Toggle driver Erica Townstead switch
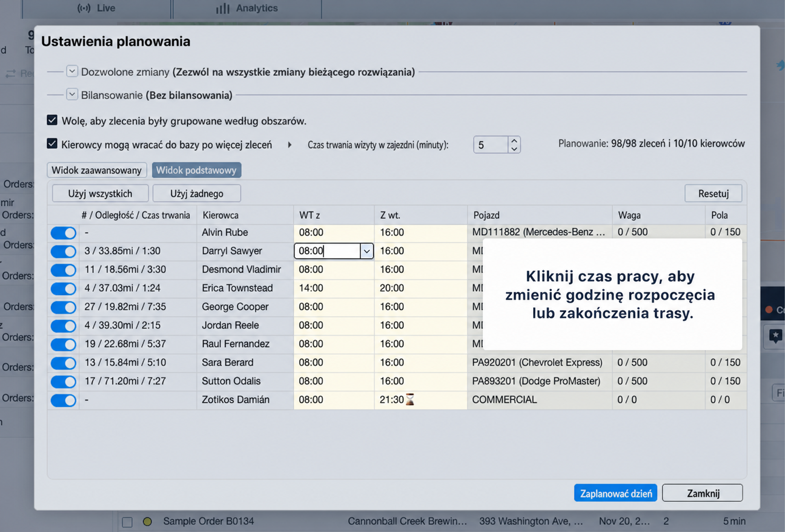The image size is (785, 532). click(x=63, y=288)
